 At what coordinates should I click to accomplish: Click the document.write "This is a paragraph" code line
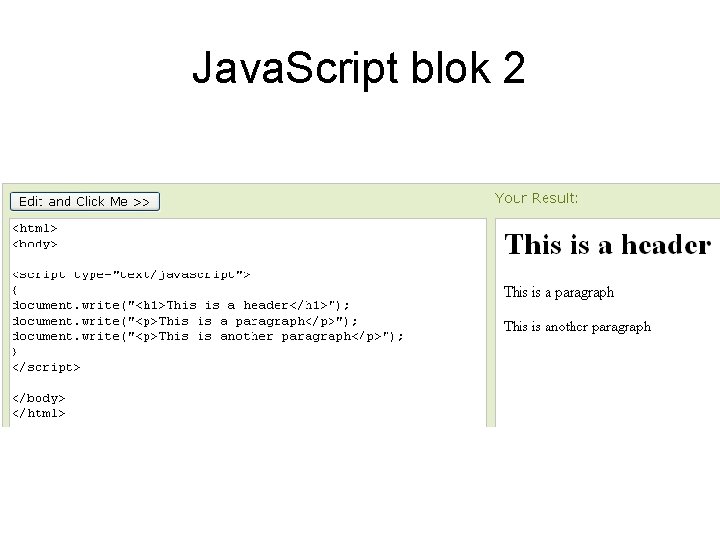(x=185, y=321)
